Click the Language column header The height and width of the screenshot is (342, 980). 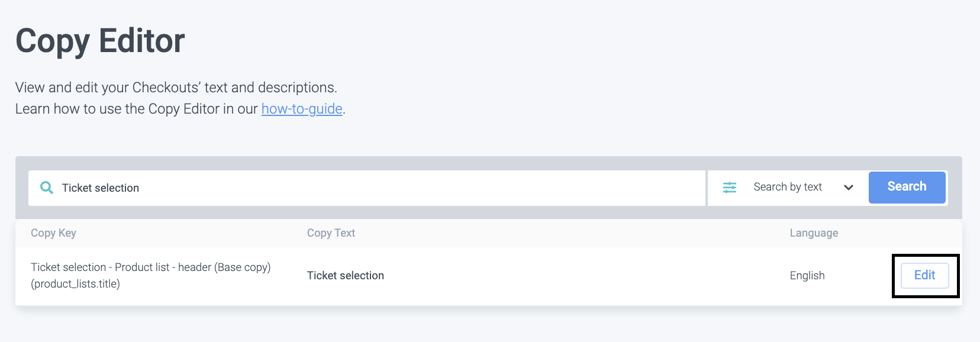click(x=814, y=233)
